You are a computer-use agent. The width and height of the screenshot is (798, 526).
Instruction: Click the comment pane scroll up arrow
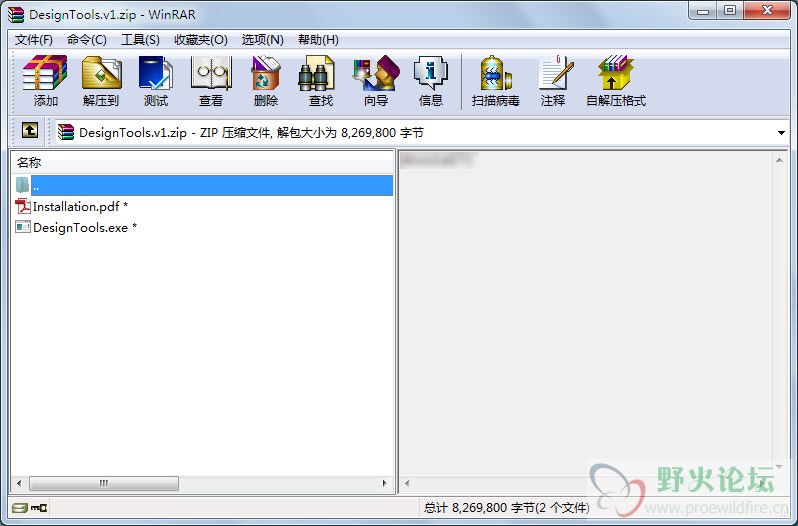coord(779,161)
